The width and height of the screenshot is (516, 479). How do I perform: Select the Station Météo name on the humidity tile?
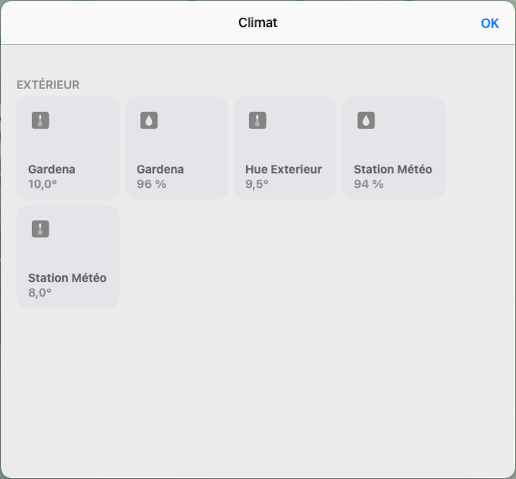(x=393, y=169)
